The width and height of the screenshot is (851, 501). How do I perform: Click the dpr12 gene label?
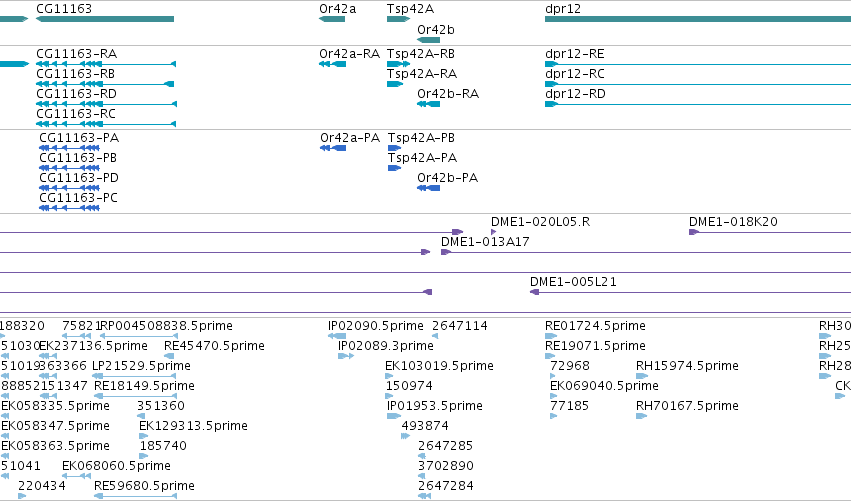tap(563, 9)
